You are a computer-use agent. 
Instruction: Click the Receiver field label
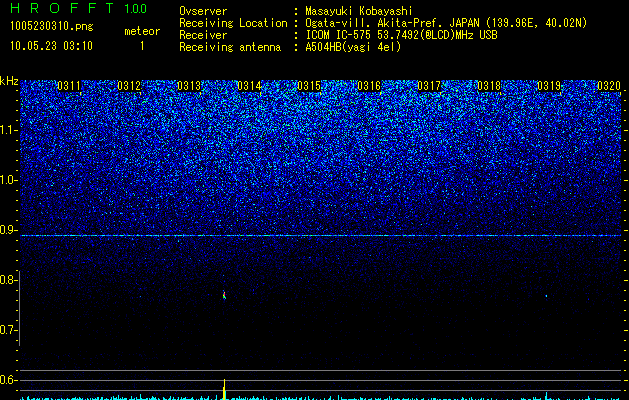point(203,35)
